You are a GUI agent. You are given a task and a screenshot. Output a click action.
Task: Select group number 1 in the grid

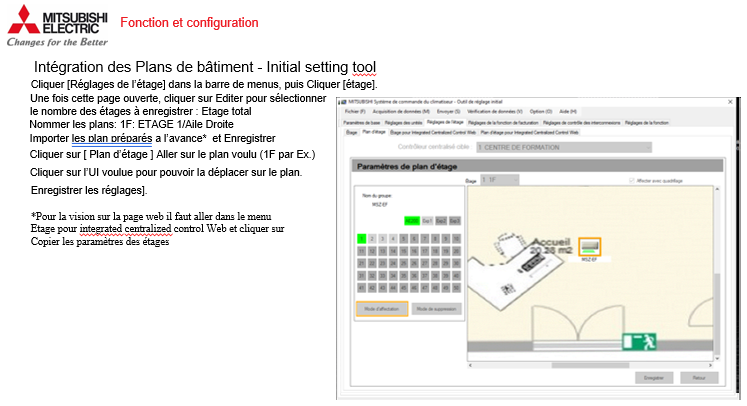[362, 238]
